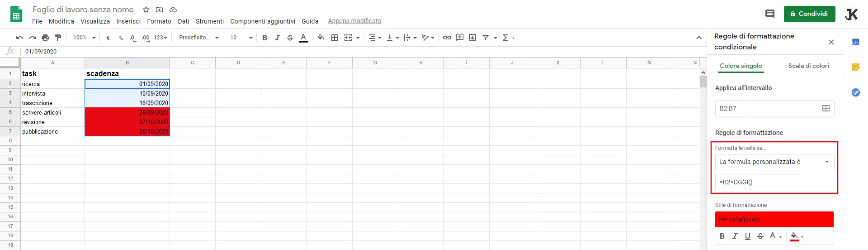Open the Componenti aggiuntivi menu

263,21
